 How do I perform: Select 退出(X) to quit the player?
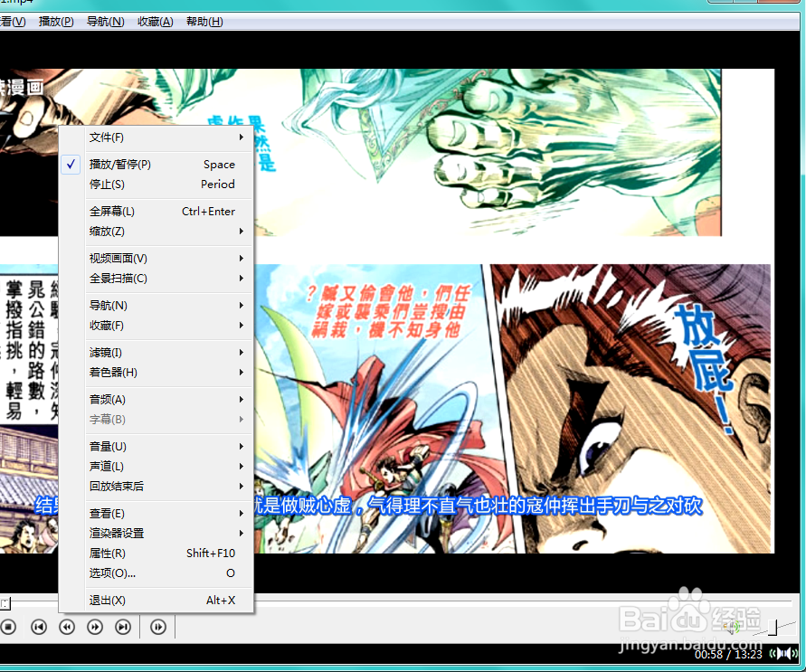[x=156, y=600]
